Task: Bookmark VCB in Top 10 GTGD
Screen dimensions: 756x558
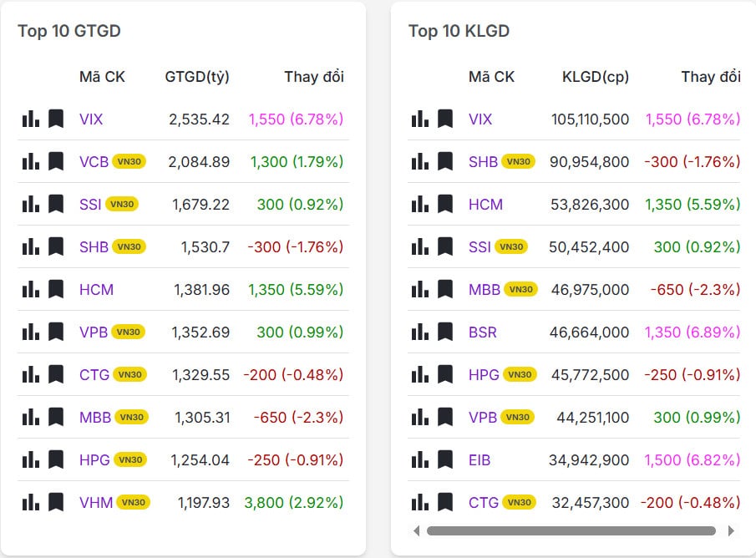Action: [56, 162]
